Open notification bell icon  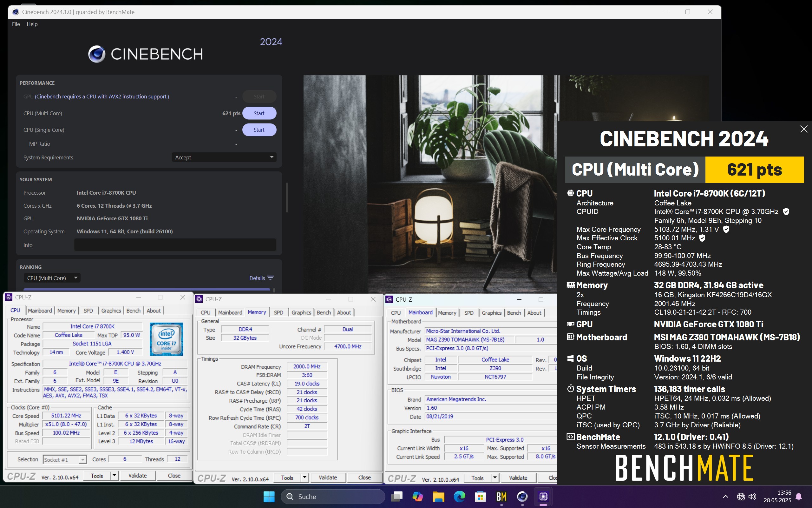[x=799, y=496]
